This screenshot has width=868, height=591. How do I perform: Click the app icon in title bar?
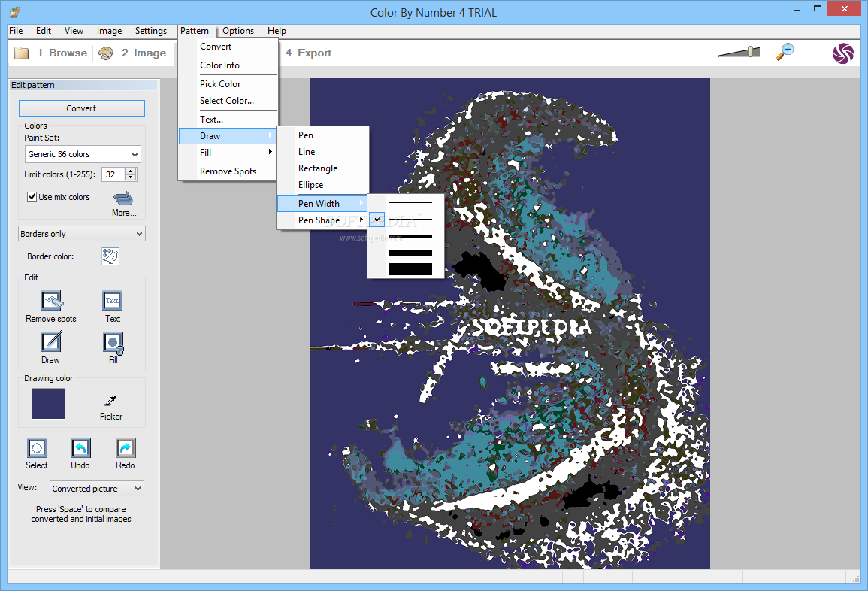(15, 11)
